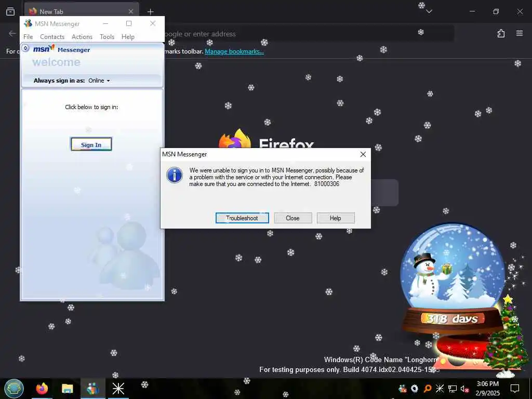This screenshot has width=532, height=399.
Task: Open the Manage bookmarks link
Action: click(x=234, y=51)
